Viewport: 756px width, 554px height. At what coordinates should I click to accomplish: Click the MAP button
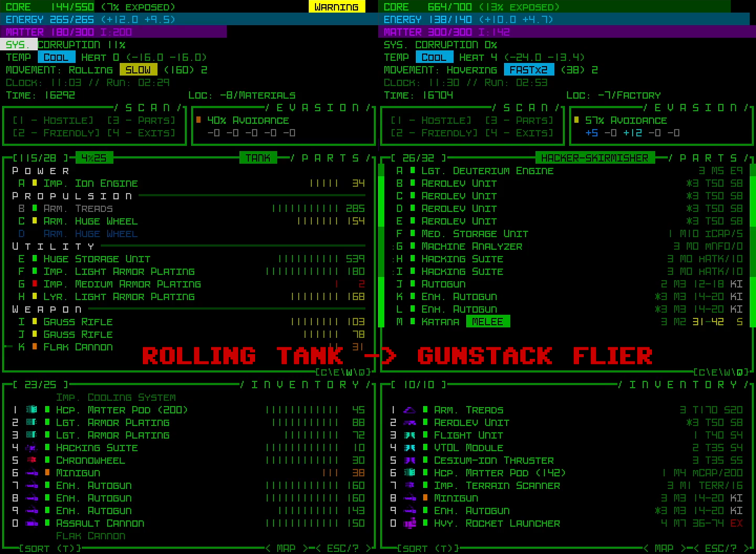(285, 548)
